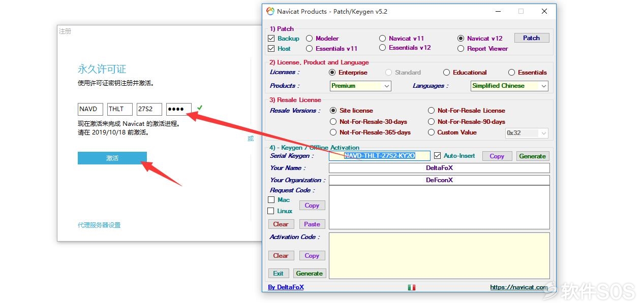Select Not-For-Resale-90-days option
Viewport: 644px width, 306px height.
coord(431,122)
